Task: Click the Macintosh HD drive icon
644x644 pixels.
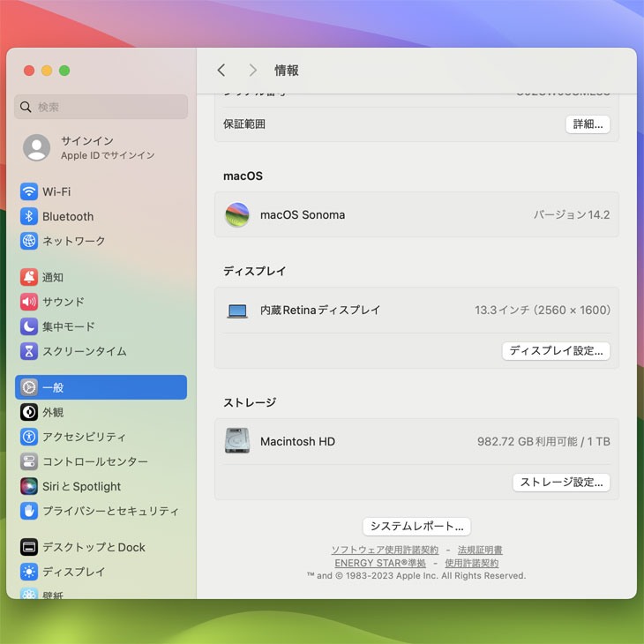Action: pyautogui.click(x=237, y=441)
